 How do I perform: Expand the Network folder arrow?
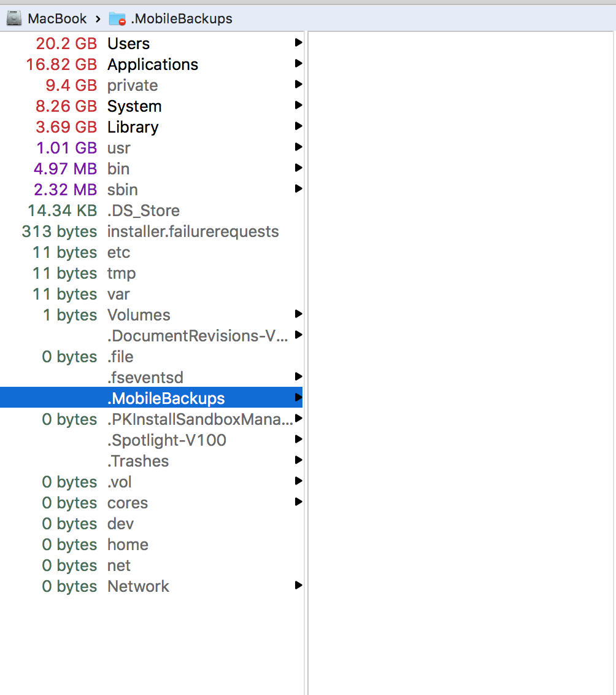point(298,585)
